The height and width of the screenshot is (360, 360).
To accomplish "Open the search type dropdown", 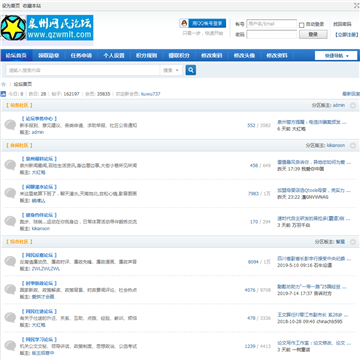I will (171, 70).
